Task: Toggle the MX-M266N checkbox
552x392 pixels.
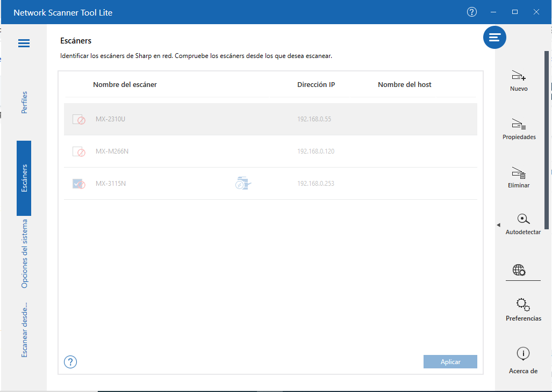Action: pyautogui.click(x=77, y=151)
